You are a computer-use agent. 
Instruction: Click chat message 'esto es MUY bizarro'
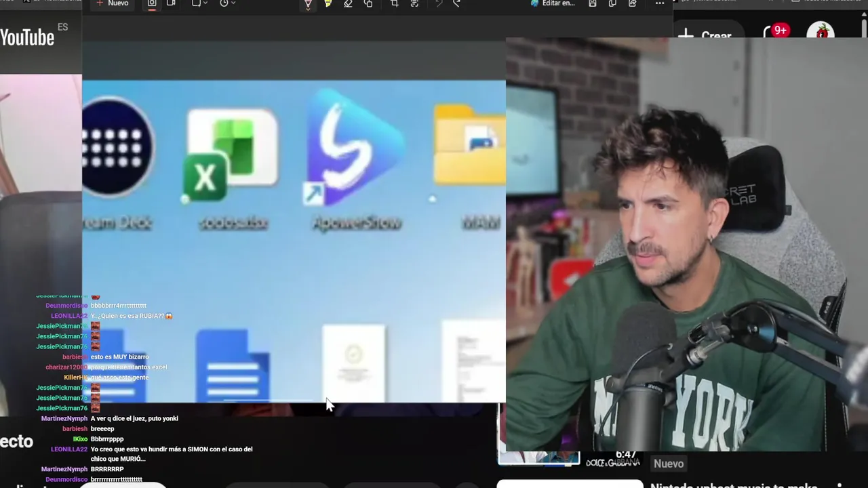[x=119, y=357]
